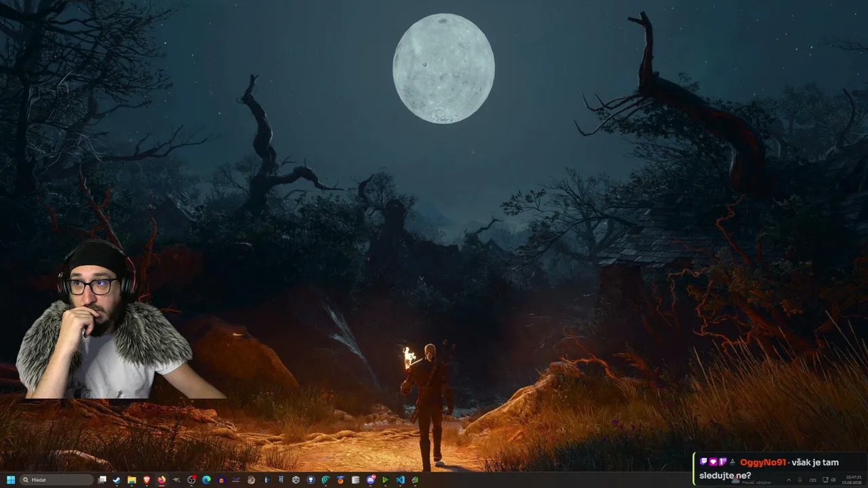Click the Hledat search box on taskbar
This screenshot has height=488, width=868.
(x=57, y=480)
